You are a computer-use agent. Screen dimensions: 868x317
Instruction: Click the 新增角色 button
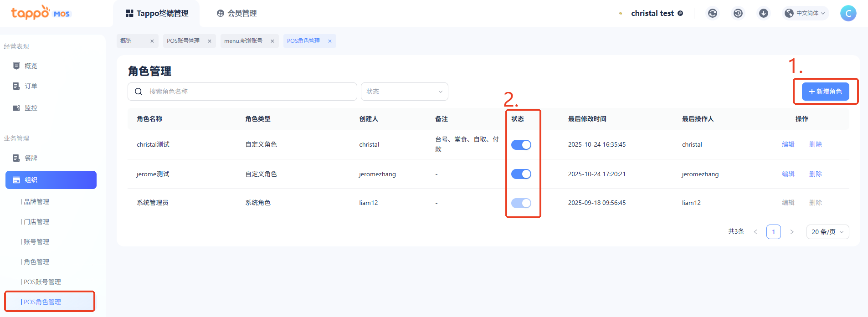(825, 92)
